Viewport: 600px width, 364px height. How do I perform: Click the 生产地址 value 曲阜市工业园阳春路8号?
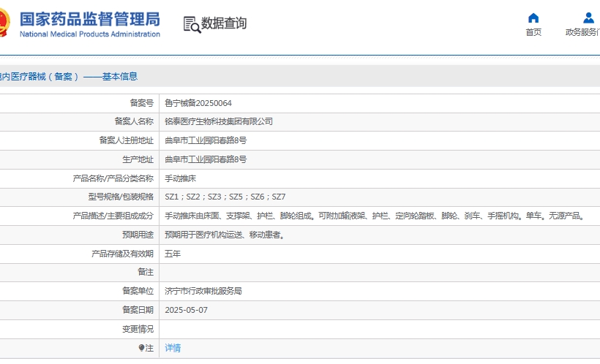click(206, 159)
